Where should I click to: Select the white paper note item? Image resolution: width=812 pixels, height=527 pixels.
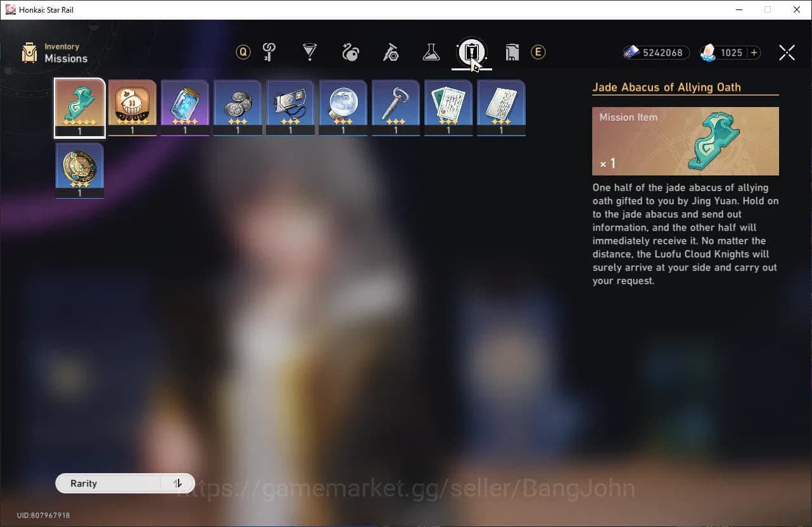(501, 108)
